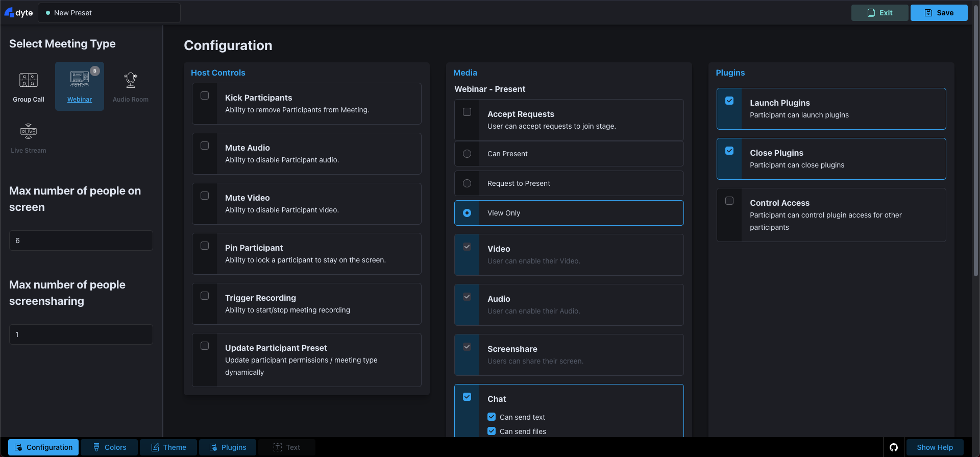Uncheck Can send text option
The image size is (980, 457).
pos(492,417)
